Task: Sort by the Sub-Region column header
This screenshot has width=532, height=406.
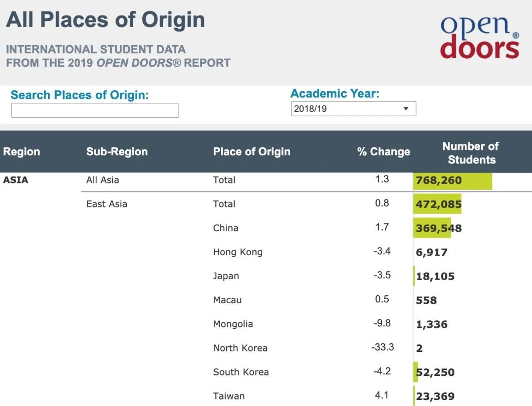Action: click(117, 151)
